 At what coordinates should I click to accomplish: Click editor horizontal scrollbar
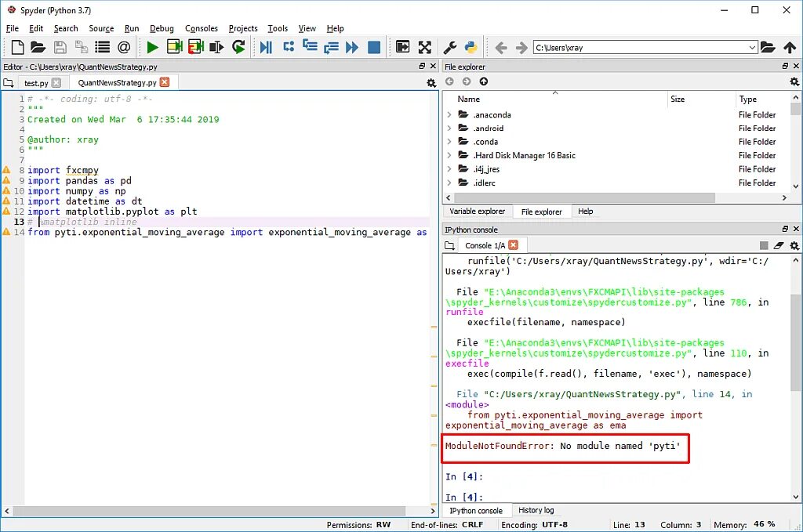(x=209, y=511)
